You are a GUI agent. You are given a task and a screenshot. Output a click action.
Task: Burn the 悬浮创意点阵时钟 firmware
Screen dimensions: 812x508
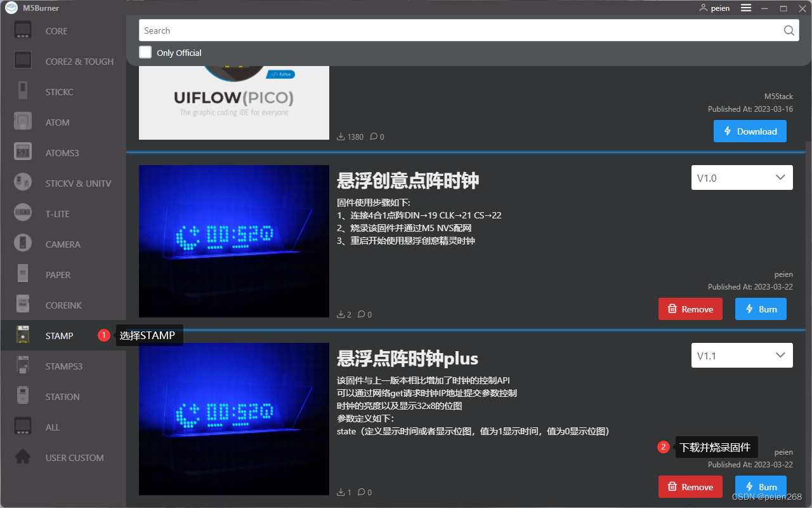(x=761, y=309)
